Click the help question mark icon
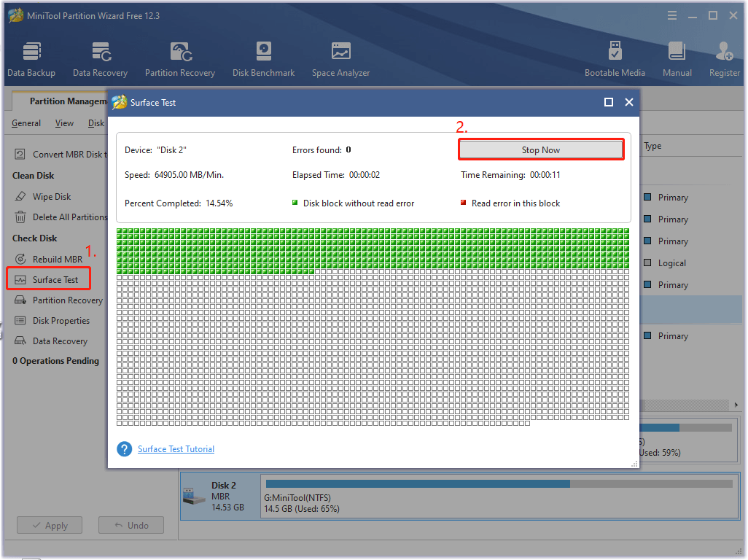 [125, 449]
